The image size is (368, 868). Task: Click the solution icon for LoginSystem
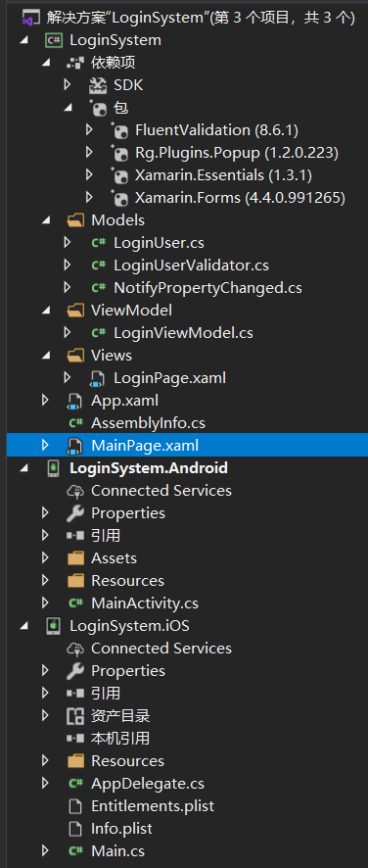[30, 19]
